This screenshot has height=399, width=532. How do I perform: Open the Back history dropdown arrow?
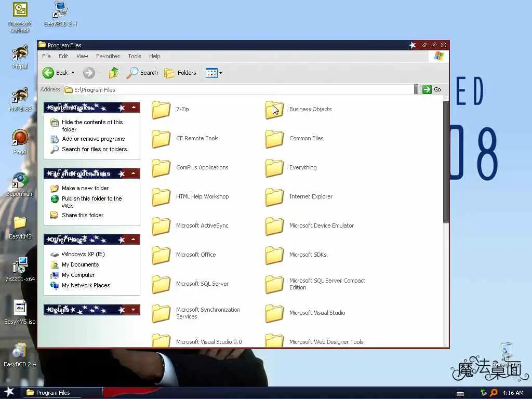(73, 73)
